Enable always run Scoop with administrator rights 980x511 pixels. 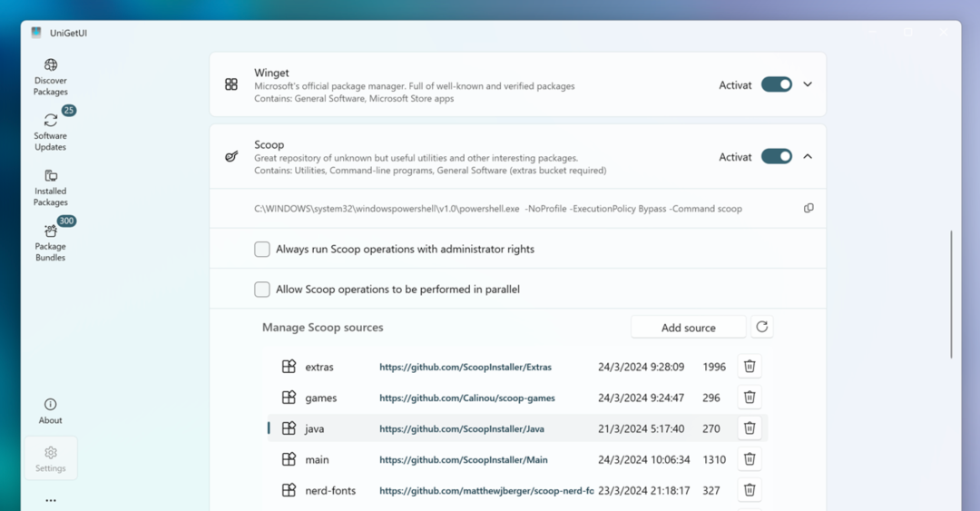pyautogui.click(x=262, y=249)
